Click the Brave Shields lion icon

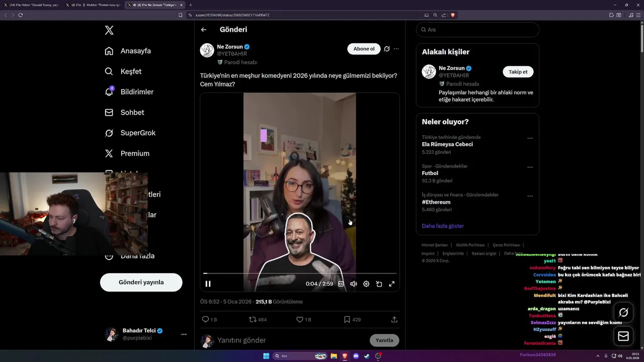point(453,15)
